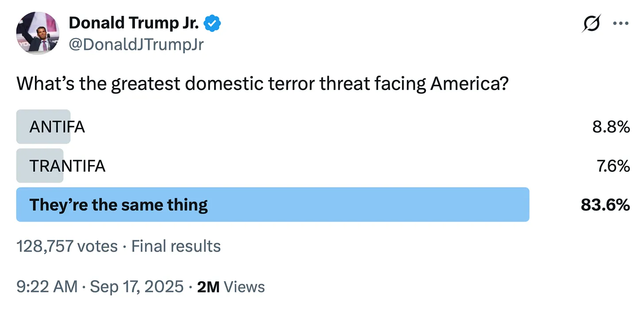Click the bold 83.6% result percentage
644x315 pixels.
point(606,205)
